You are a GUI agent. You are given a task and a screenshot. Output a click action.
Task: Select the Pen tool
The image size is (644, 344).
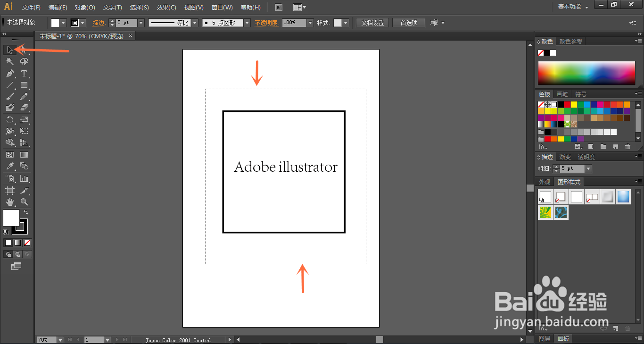[10, 74]
